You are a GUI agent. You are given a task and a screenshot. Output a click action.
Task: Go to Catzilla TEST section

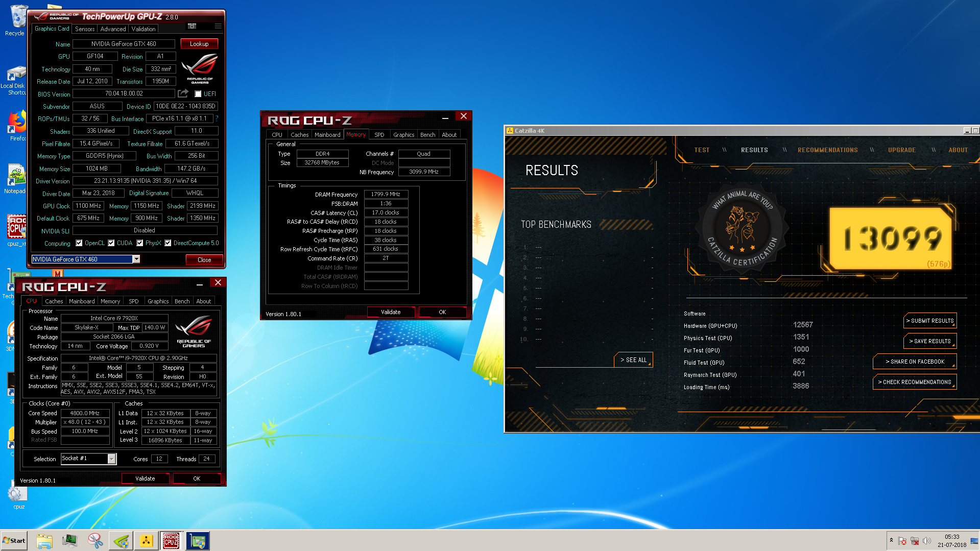coord(702,150)
